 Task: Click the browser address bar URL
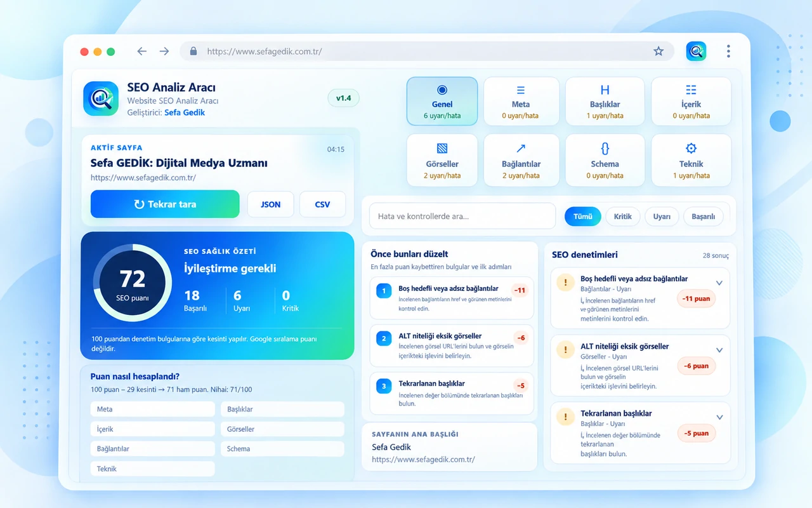click(265, 51)
